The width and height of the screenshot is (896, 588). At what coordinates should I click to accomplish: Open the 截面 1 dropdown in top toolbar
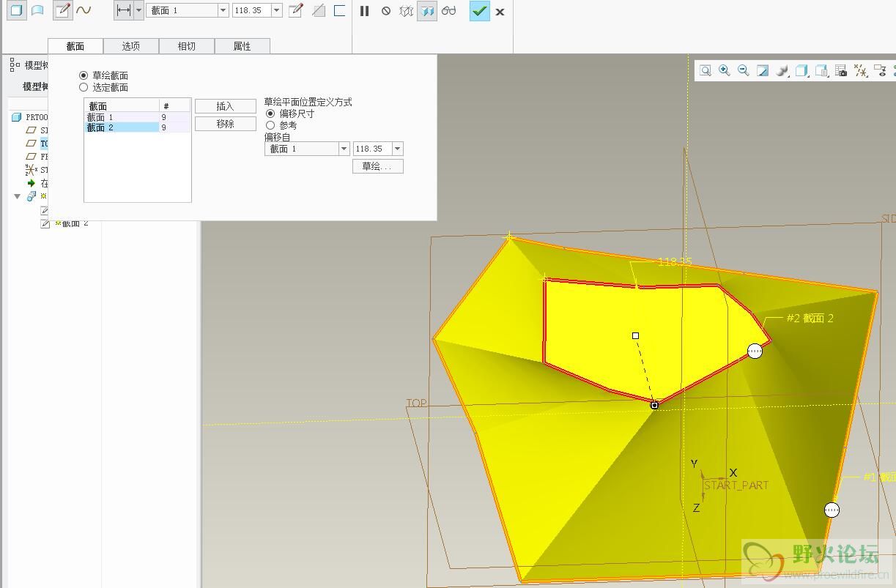coord(223,10)
